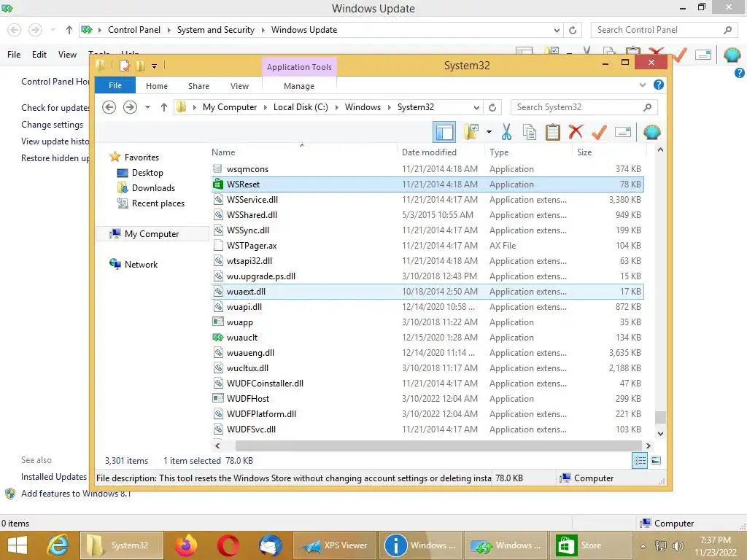Open Firefox from the taskbar

tap(186, 545)
